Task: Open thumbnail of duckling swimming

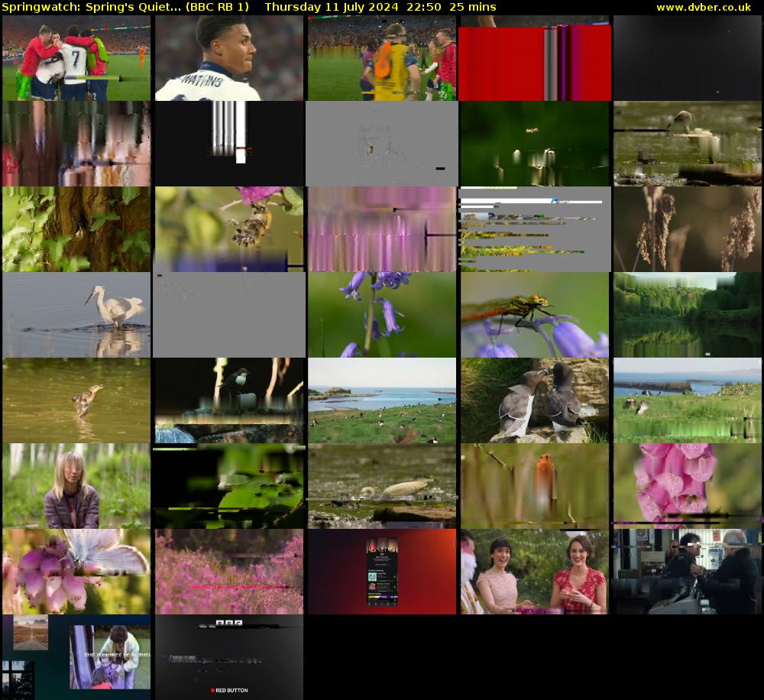Action: tap(76, 400)
